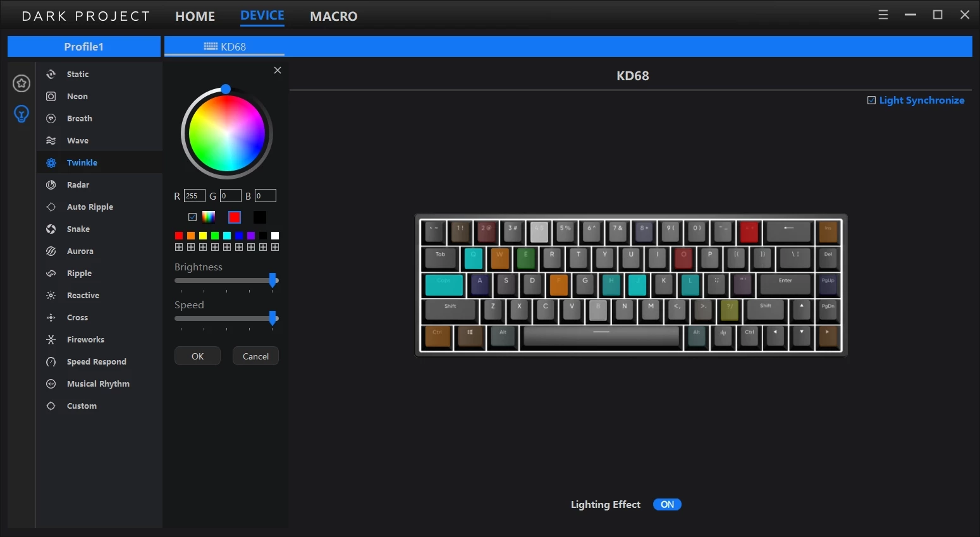The height and width of the screenshot is (537, 980).
Task: Click the spacebar key on keyboard preview
Action: click(601, 337)
